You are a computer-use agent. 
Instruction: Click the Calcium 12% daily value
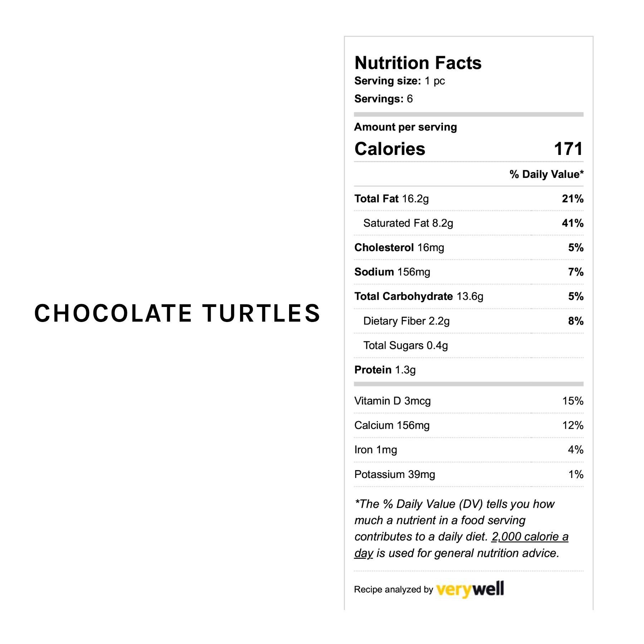[572, 425]
